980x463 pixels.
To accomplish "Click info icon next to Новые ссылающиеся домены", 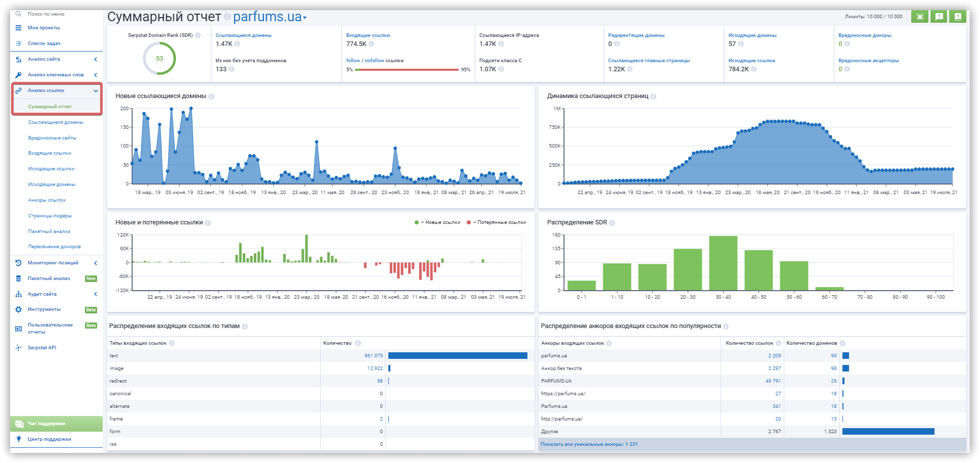I will coord(211,97).
